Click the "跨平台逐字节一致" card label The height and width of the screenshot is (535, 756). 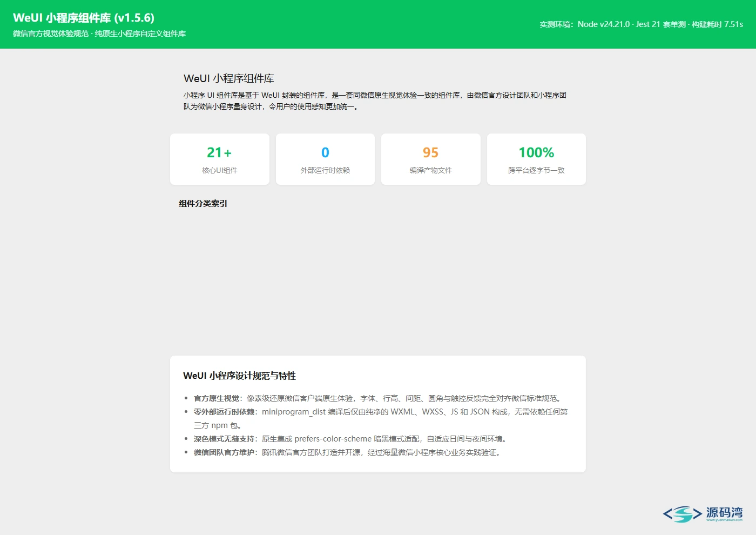pyautogui.click(x=536, y=170)
